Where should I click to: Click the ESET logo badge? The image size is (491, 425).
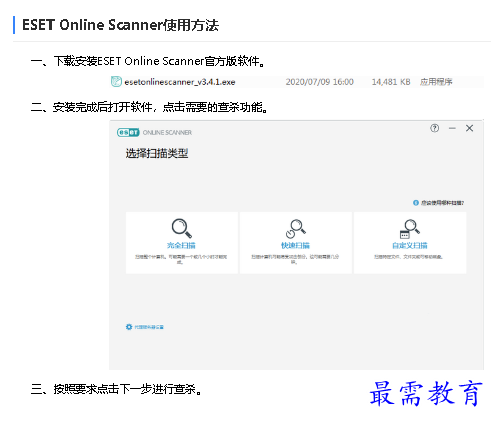128,132
